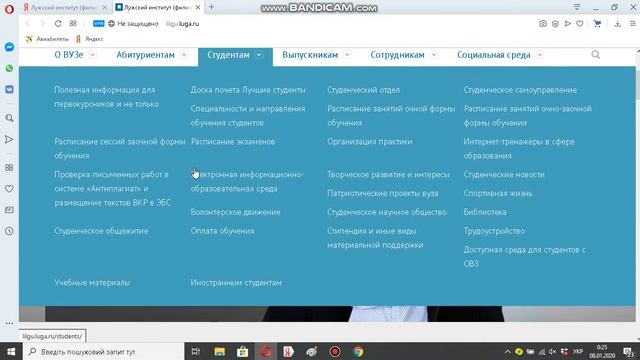Open Оплата обучения link
Screen dimensions: 640x360
coord(222,231)
